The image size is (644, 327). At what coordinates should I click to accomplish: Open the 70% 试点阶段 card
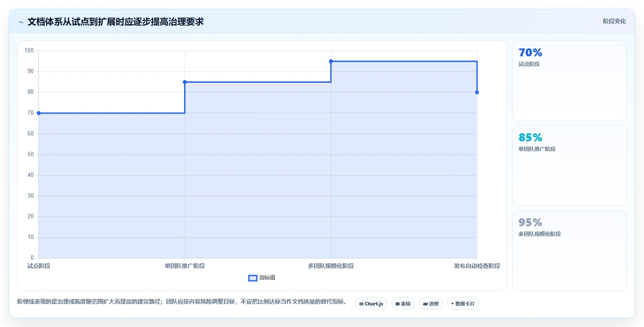[569, 81]
